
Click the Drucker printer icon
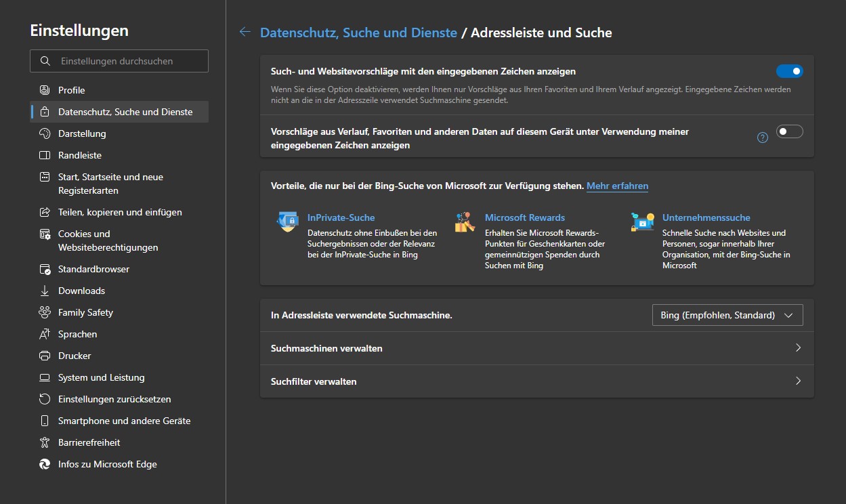(46, 355)
